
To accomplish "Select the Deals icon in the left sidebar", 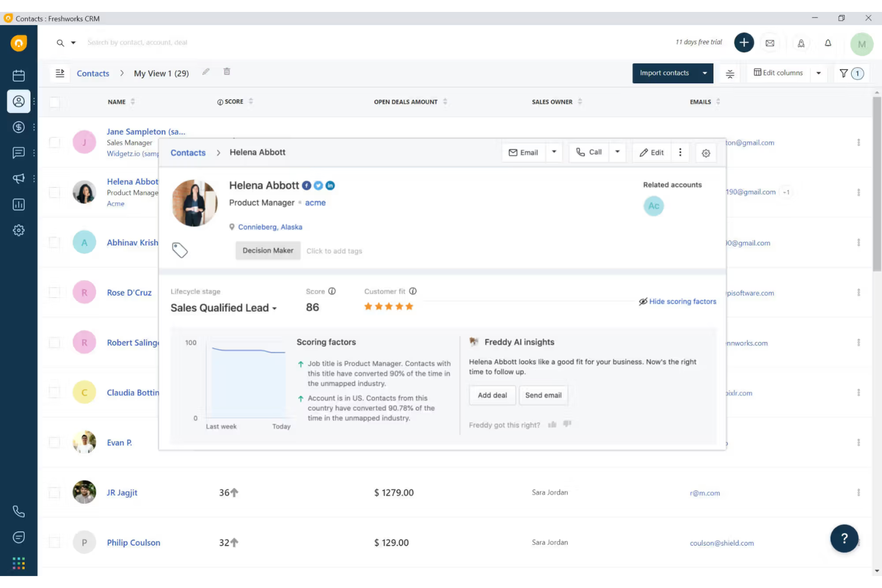I will point(18,127).
